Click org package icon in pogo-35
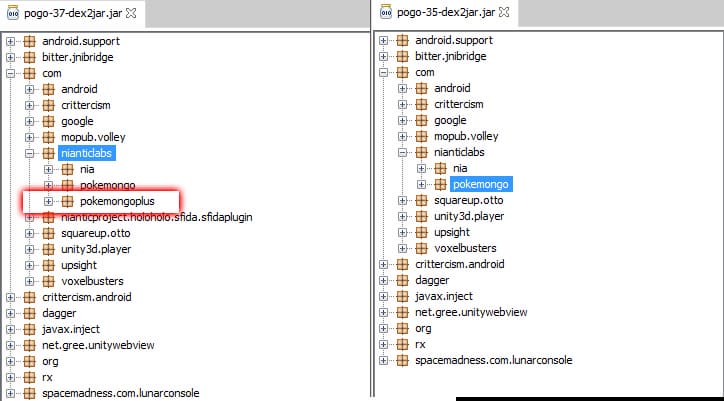 coord(403,328)
